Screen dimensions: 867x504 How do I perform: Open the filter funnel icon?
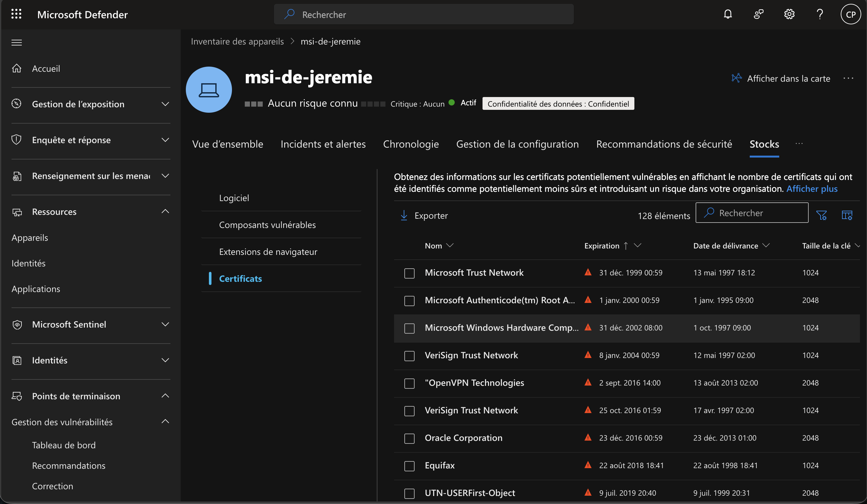tap(821, 215)
